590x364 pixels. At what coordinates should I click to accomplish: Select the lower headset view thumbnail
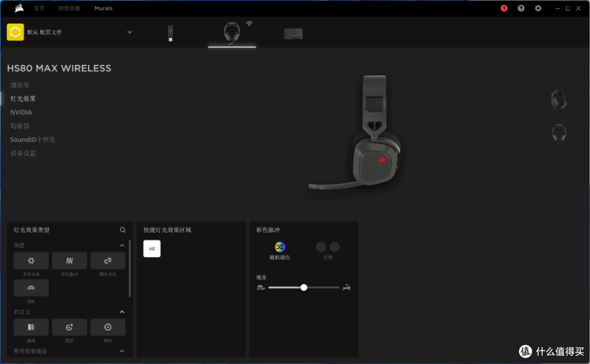pos(559,134)
